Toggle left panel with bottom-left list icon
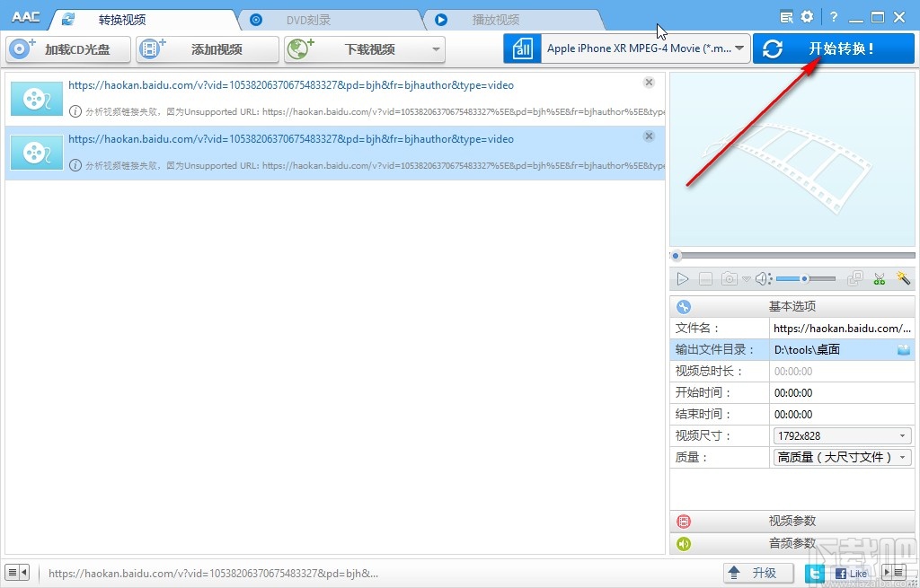This screenshot has width=920, height=588. coord(17,572)
